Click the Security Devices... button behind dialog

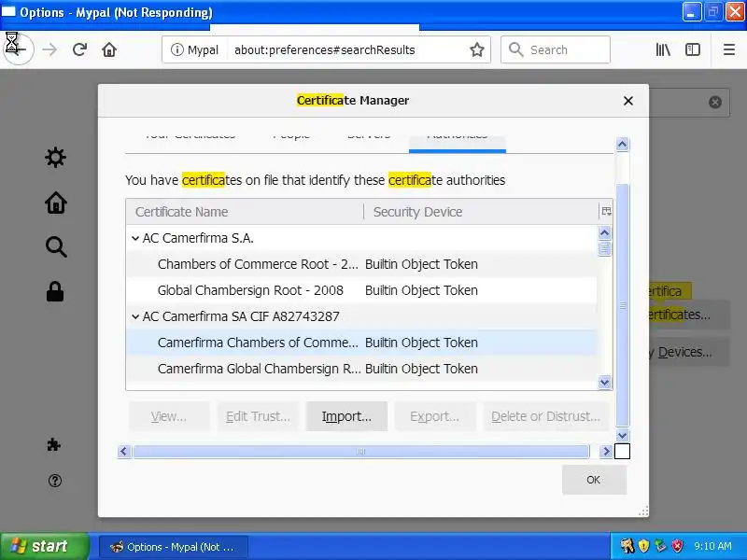(x=689, y=353)
